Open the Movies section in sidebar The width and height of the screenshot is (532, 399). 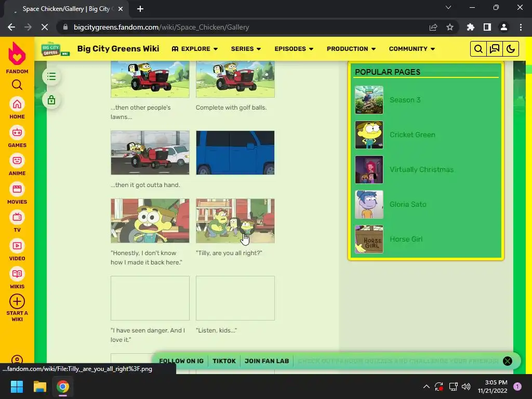pyautogui.click(x=17, y=193)
